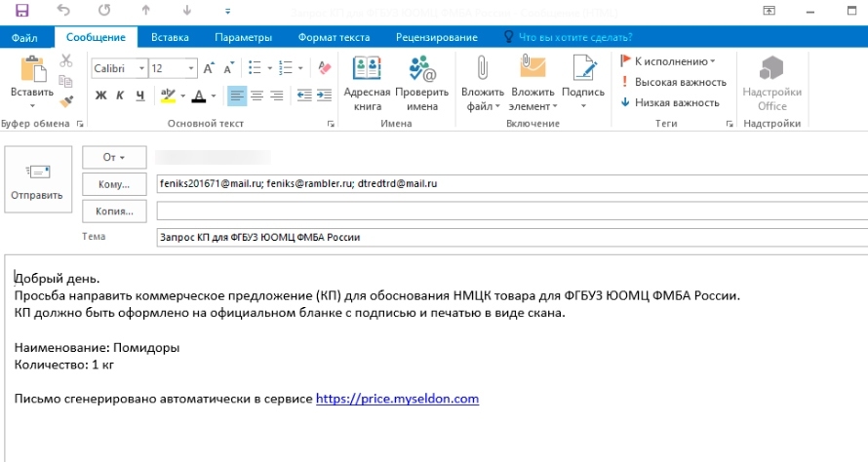Viewport: 868px width, 462px height.
Task: Clear all formatting eraser icon
Action: [x=325, y=68]
